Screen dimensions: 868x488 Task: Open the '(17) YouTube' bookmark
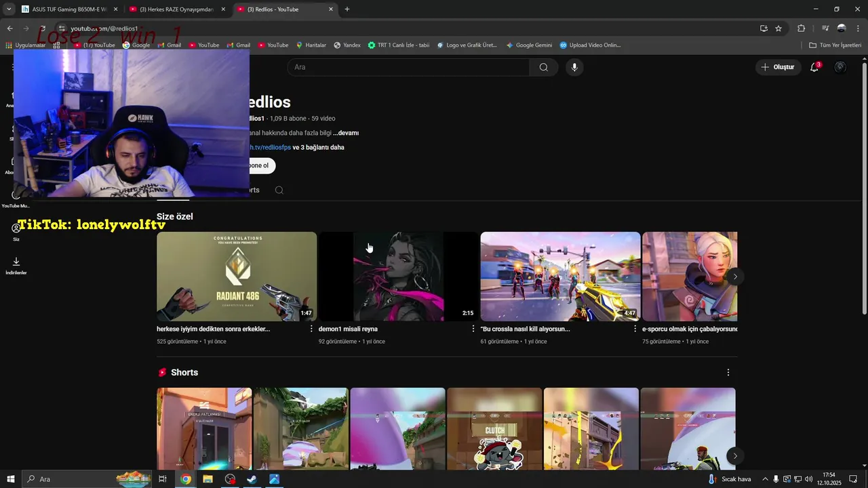[95, 45]
